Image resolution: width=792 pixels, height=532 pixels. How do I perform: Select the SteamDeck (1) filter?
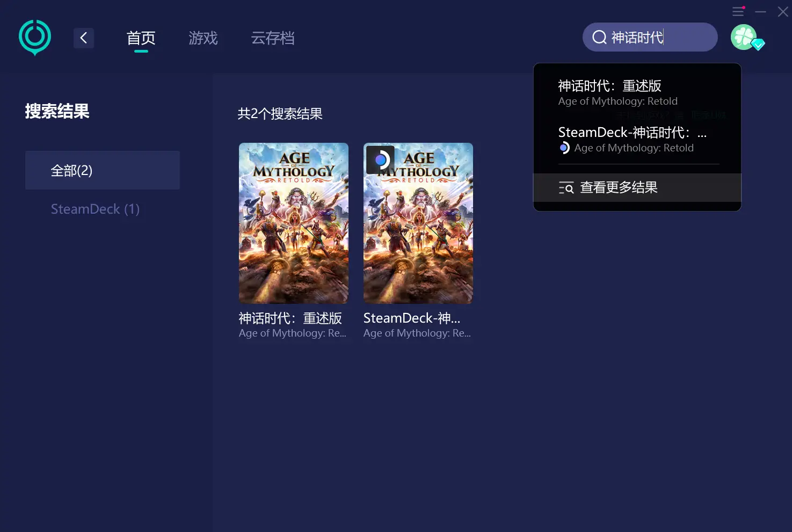(x=96, y=209)
